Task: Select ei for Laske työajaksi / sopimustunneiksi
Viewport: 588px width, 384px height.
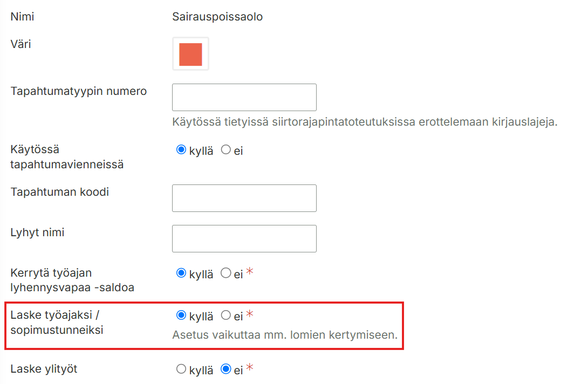Action: [x=225, y=315]
